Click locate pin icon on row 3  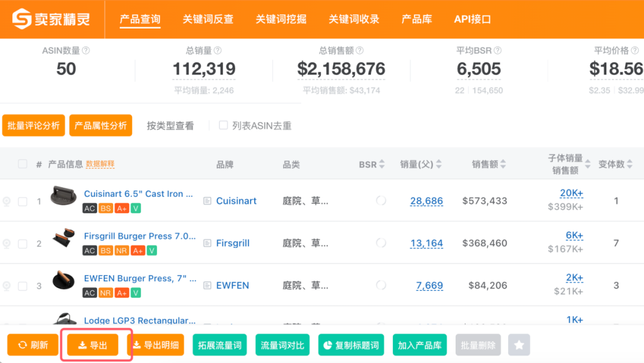coord(7,286)
